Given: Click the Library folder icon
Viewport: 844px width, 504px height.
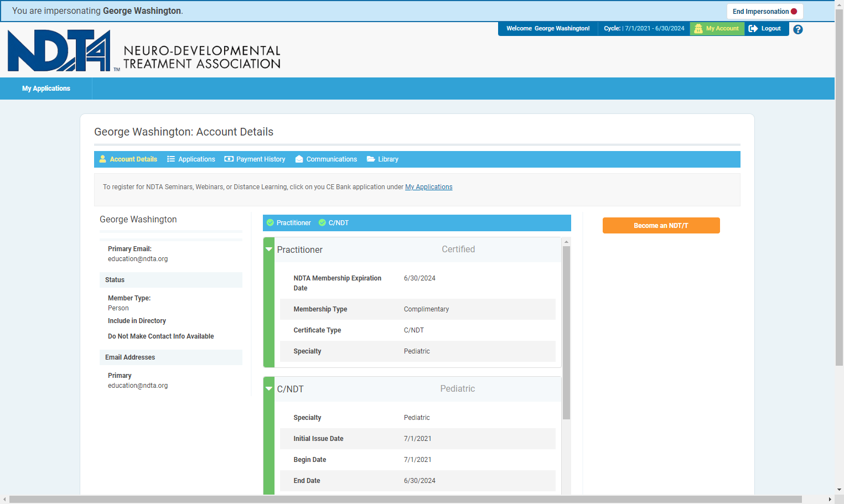Looking at the screenshot, I should 371,159.
